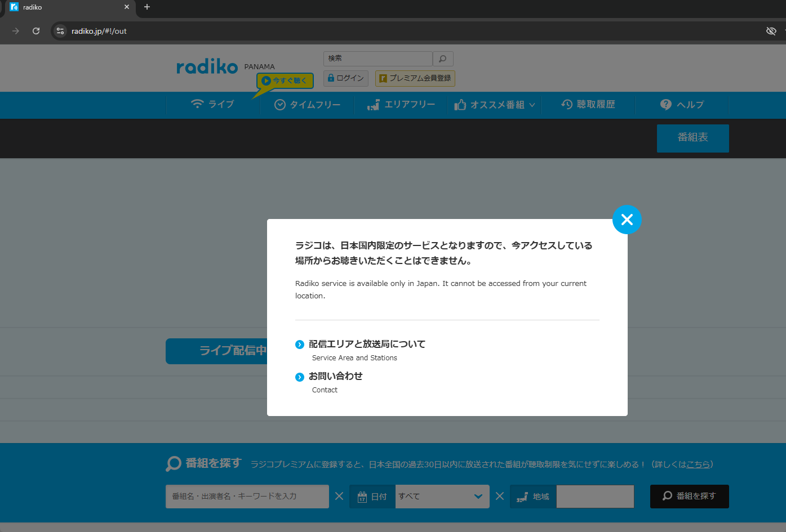The height and width of the screenshot is (532, 786).
Task: Click the radiko.jp address bar URL
Action: (99, 31)
